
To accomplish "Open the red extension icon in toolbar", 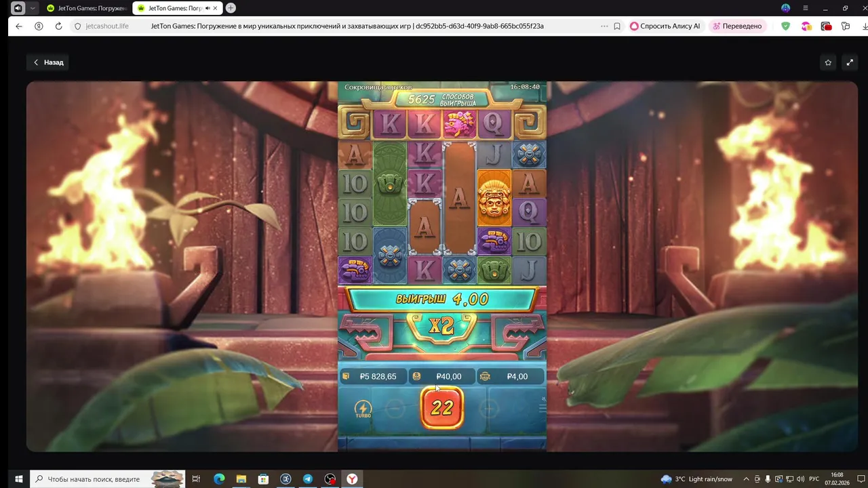I will coord(826,26).
